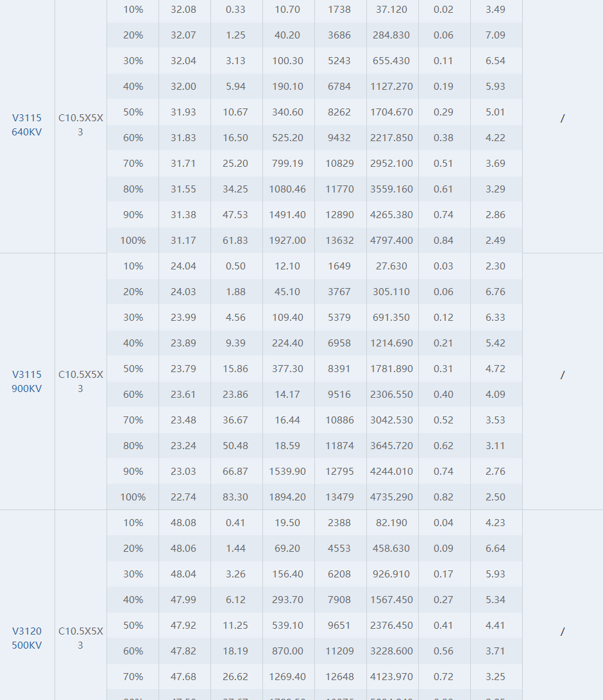Viewport: 603px width, 700px height.
Task: Select the 22.74 voltage cell
Action: [183, 497]
